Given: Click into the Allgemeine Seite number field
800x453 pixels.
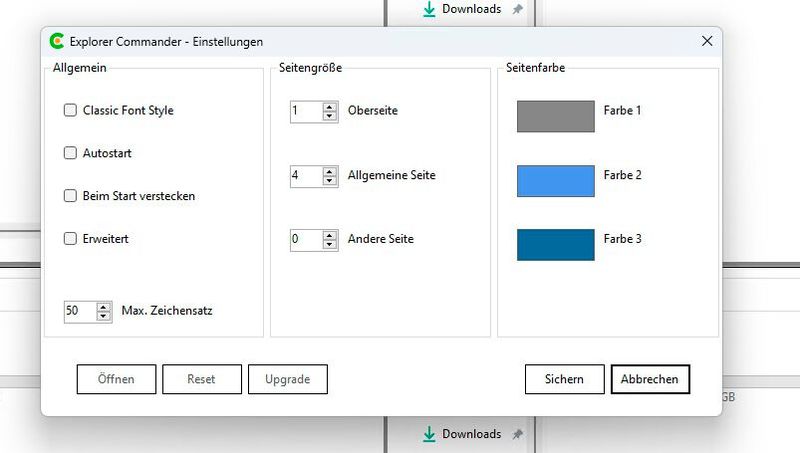Looking at the screenshot, I should (307, 176).
